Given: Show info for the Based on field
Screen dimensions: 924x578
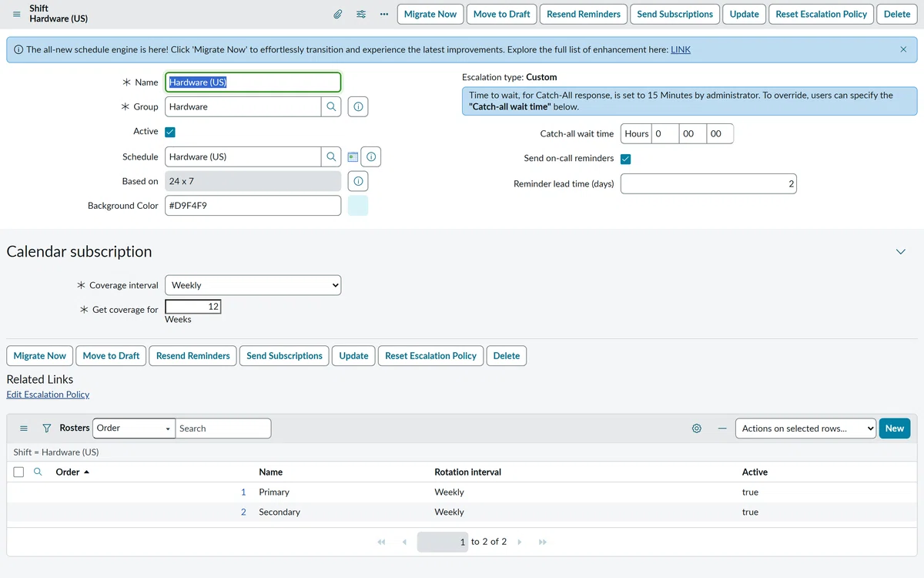Looking at the screenshot, I should coord(358,181).
